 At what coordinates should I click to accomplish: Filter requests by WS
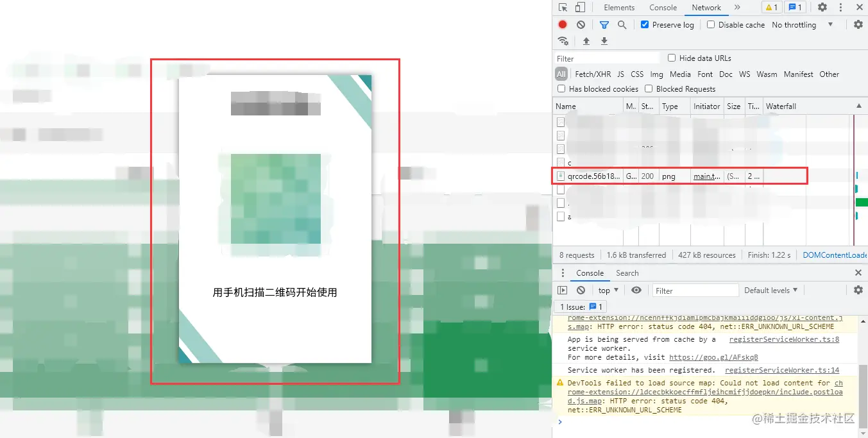pyautogui.click(x=744, y=74)
